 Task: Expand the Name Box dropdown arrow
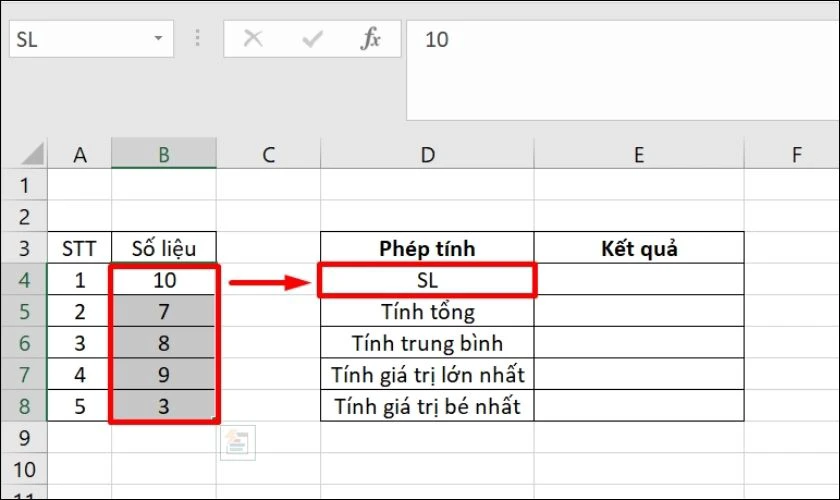click(158, 39)
